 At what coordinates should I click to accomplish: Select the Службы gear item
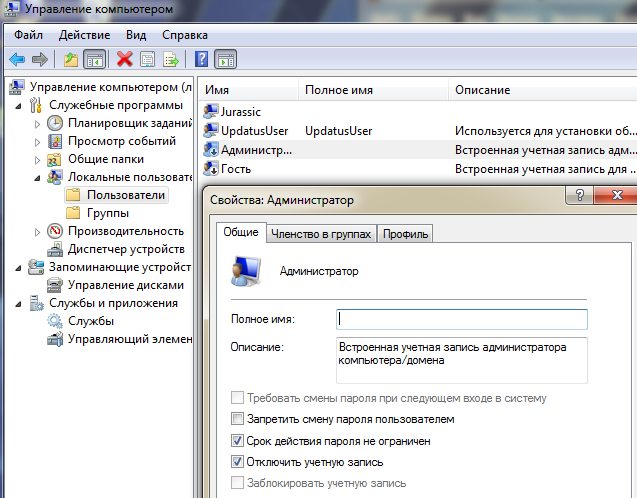pyautogui.click(x=90, y=321)
